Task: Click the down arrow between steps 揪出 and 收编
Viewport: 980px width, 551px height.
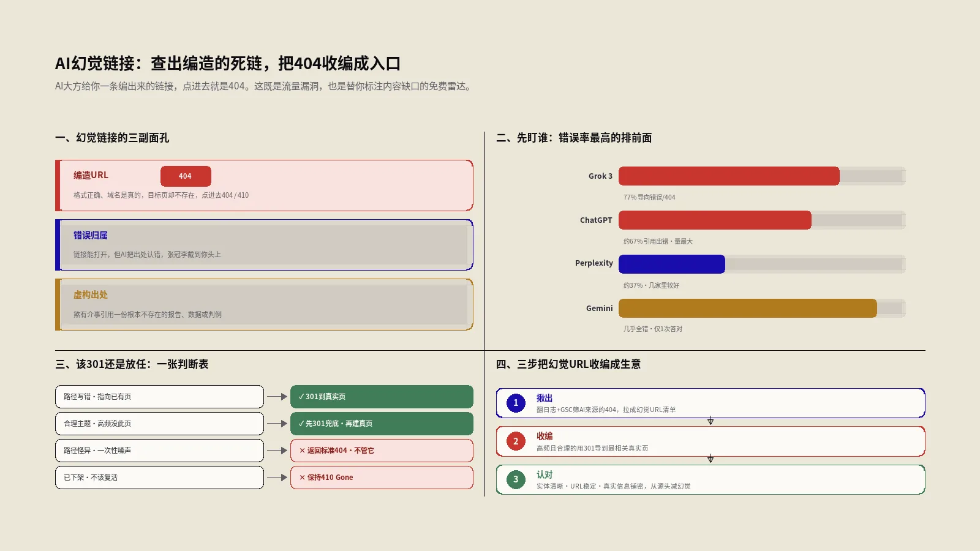Action: pos(710,421)
